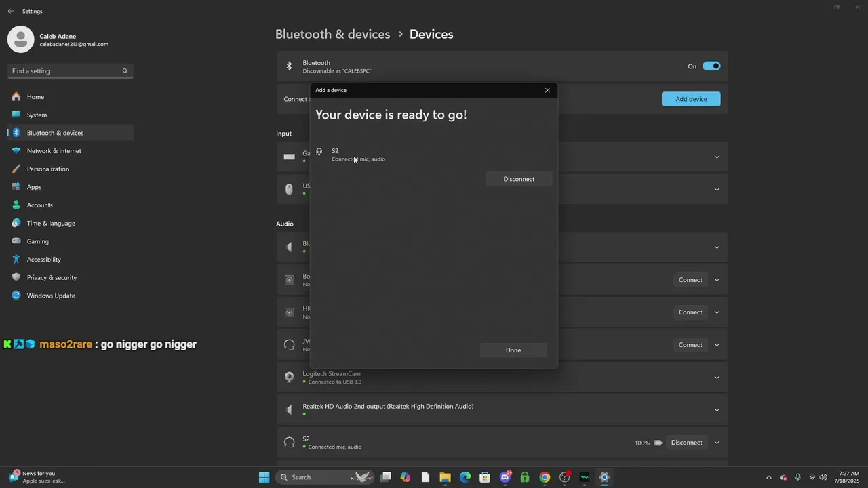This screenshot has width=868, height=488.
Task: Open the OBS Studio icon in the taskbar
Action: pos(565,477)
